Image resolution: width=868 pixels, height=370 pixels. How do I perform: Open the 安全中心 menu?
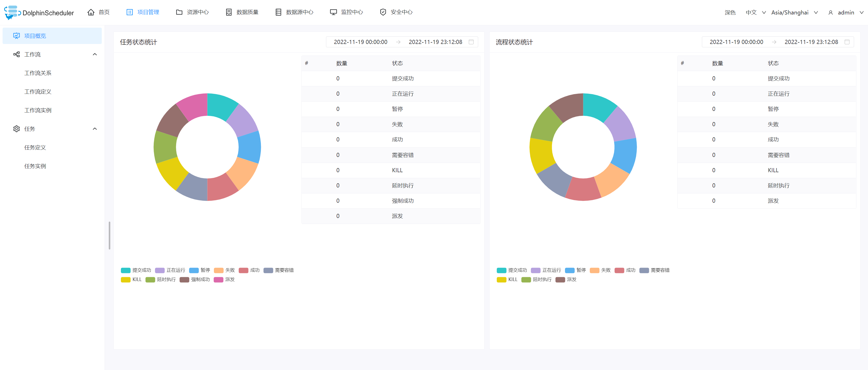tap(396, 12)
